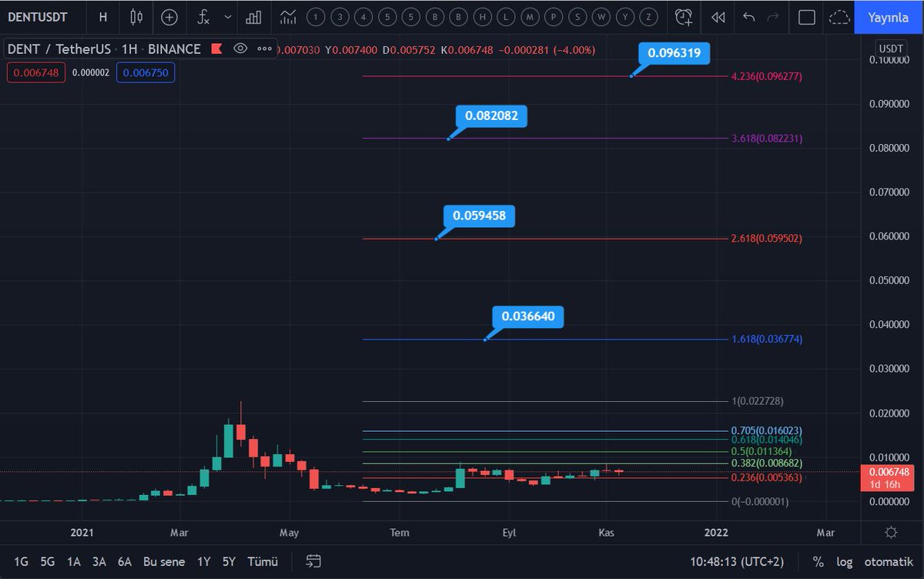Screen dimensions: 924x579
Task: Select the 1Y range tab
Action: 203,562
